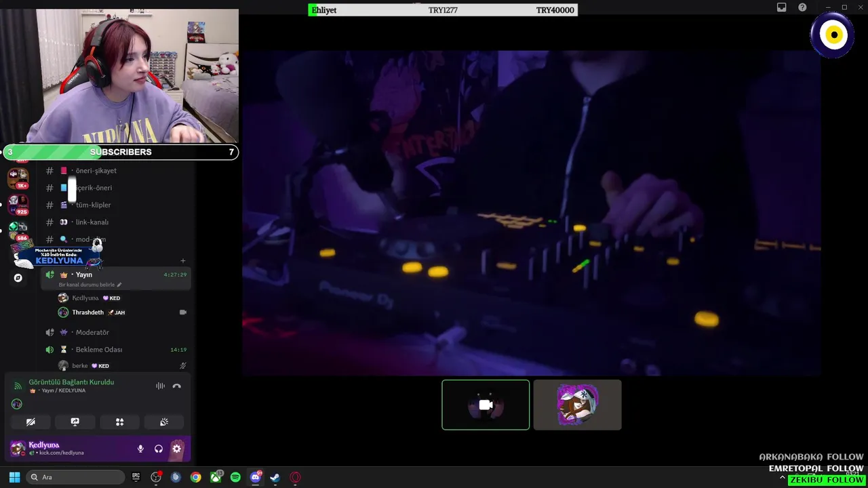The image size is (868, 488).
Task: Disconnect from voice with hang-up icon
Action: pos(177,386)
